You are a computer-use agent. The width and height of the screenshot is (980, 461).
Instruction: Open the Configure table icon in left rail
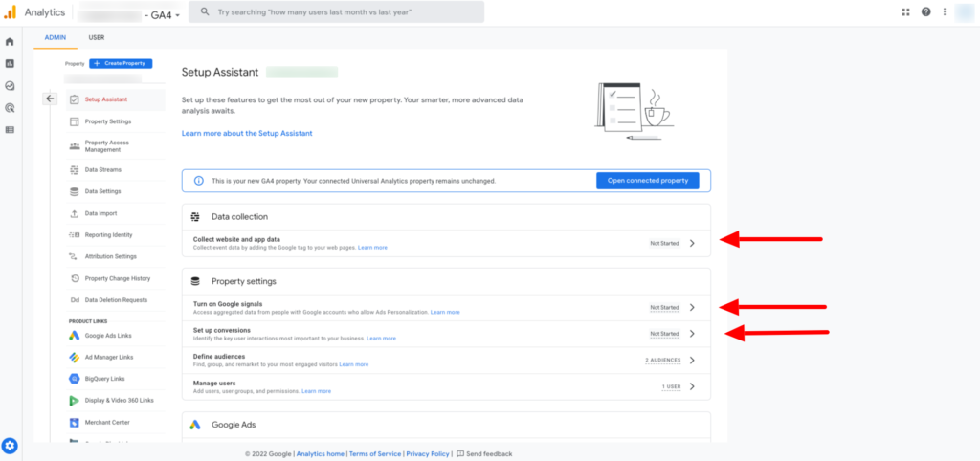click(x=10, y=130)
